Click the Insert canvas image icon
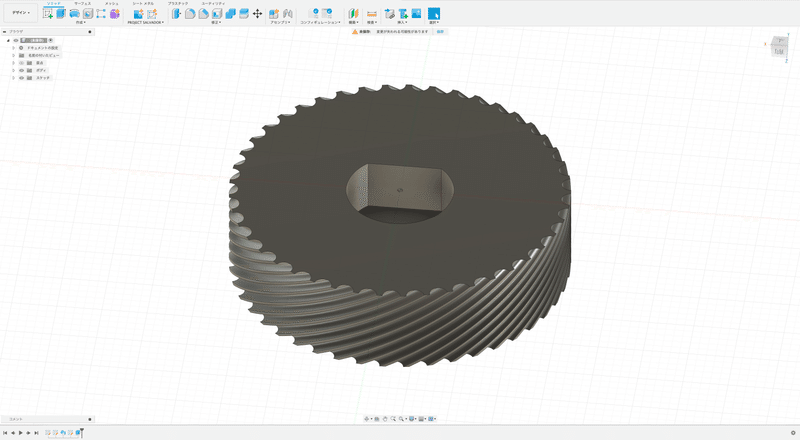 click(417, 14)
